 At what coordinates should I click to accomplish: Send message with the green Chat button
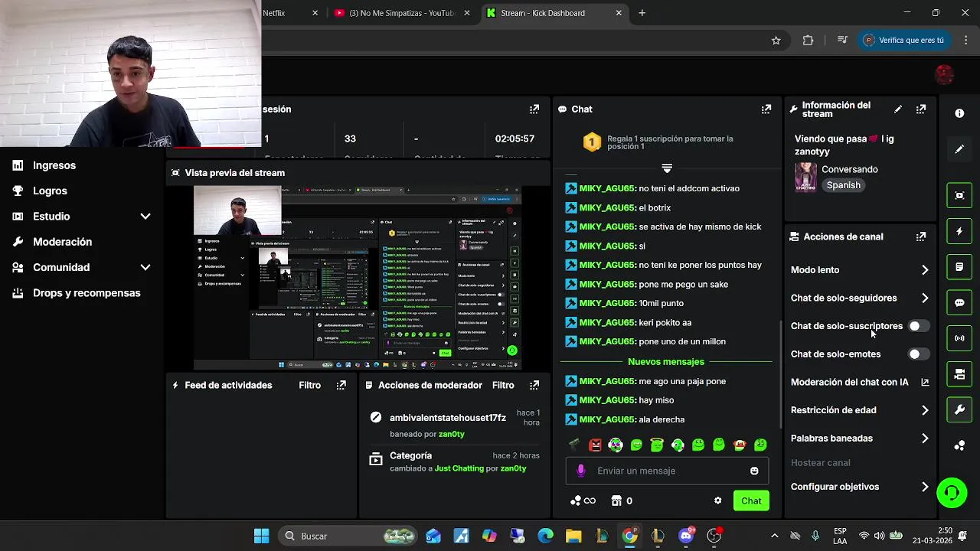751,500
